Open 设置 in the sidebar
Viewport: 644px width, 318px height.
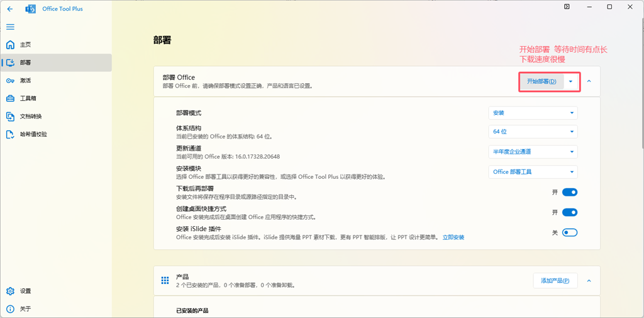coord(56,291)
